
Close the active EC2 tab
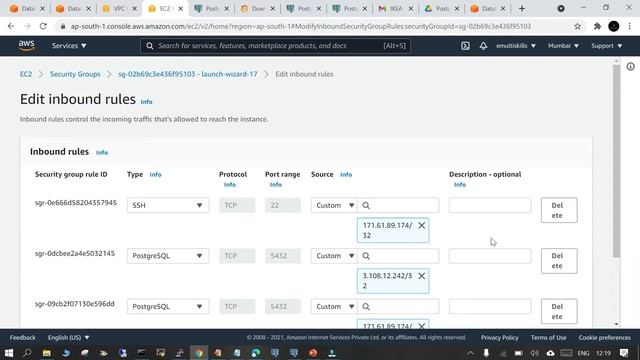click(x=180, y=9)
